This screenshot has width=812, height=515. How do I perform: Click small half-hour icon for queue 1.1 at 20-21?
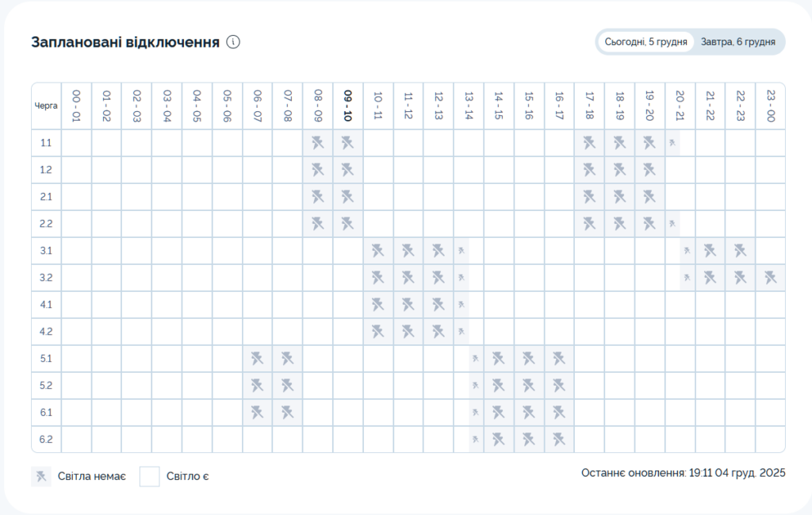pyautogui.click(x=672, y=143)
